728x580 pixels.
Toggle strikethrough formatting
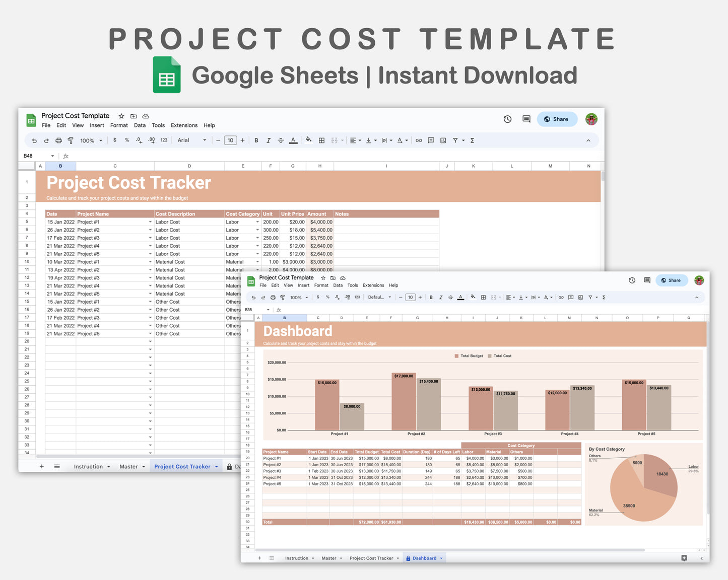coord(281,140)
